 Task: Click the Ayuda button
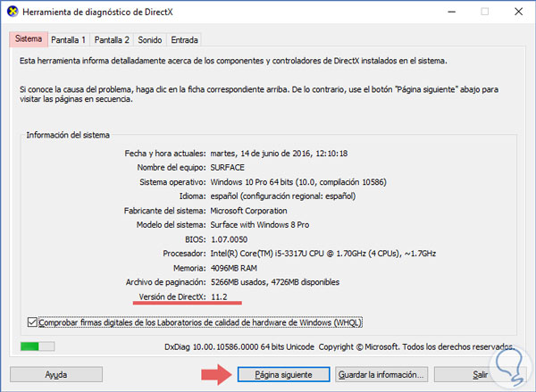(56, 374)
